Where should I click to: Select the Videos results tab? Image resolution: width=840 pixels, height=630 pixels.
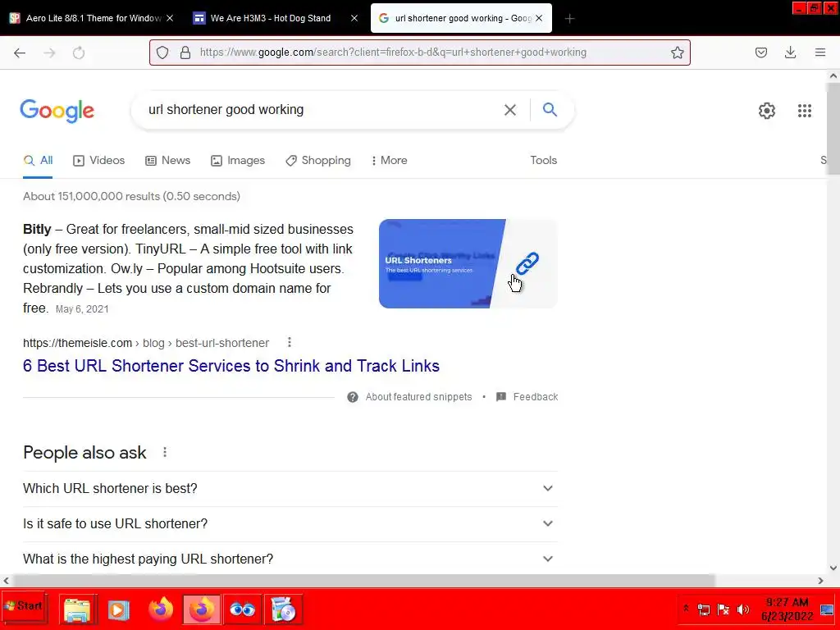tap(98, 160)
